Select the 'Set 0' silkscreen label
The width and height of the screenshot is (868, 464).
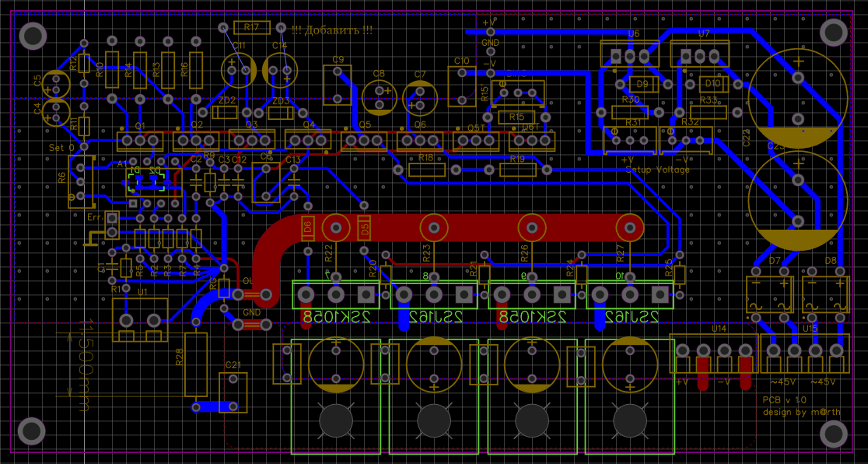61,148
